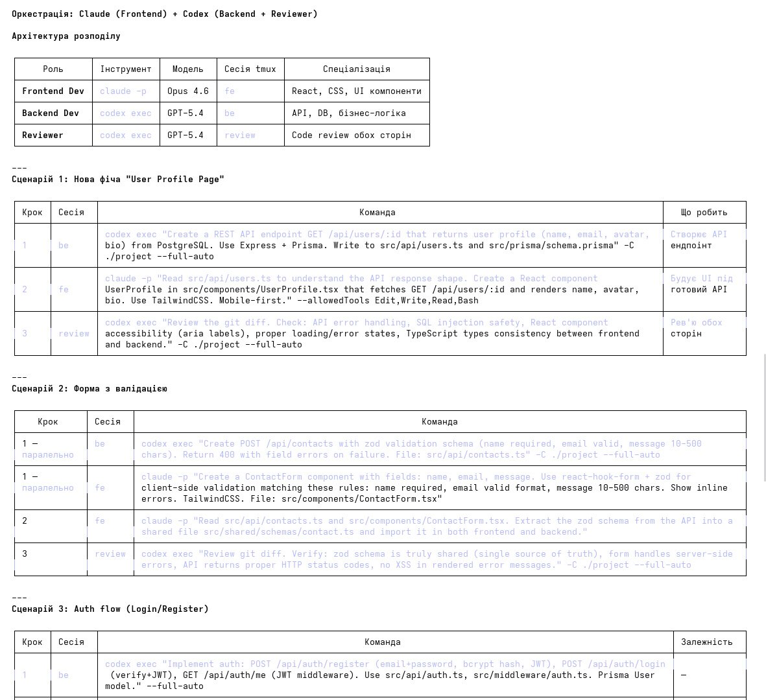Click the 'claude -p' code in Frontend Dev row

123,91
